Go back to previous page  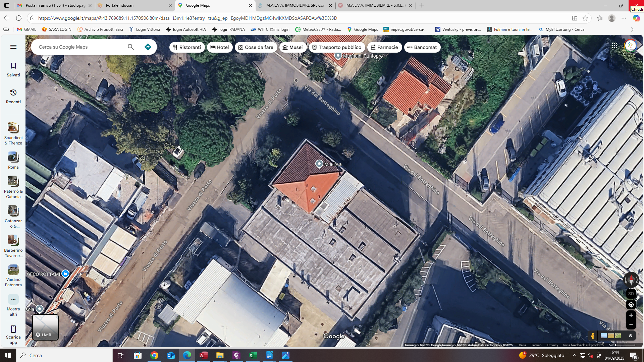7,18
